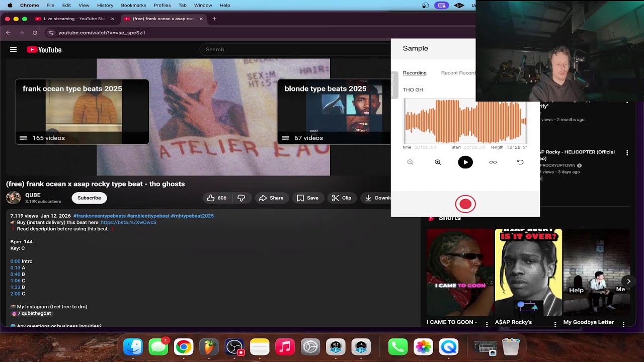Toggle loop in the Sample panel

493,162
